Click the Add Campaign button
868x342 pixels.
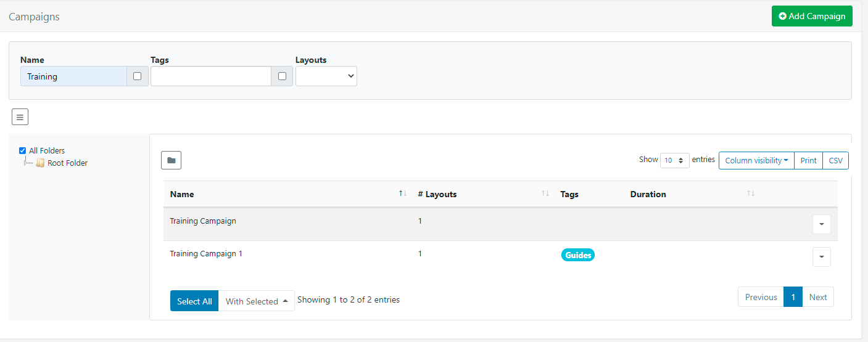point(812,16)
